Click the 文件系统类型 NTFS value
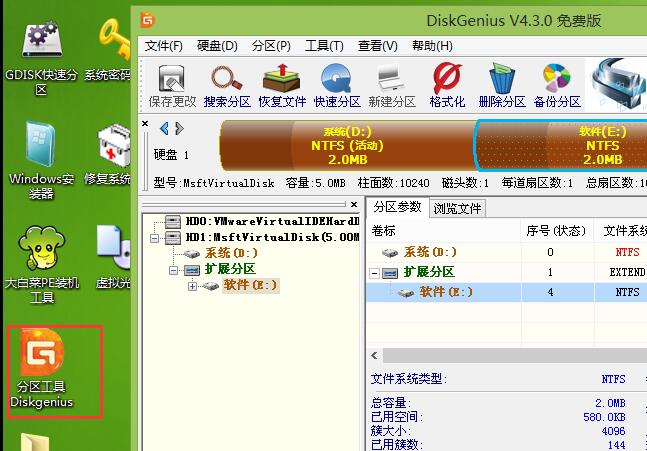This screenshot has height=451, width=647. 613,379
